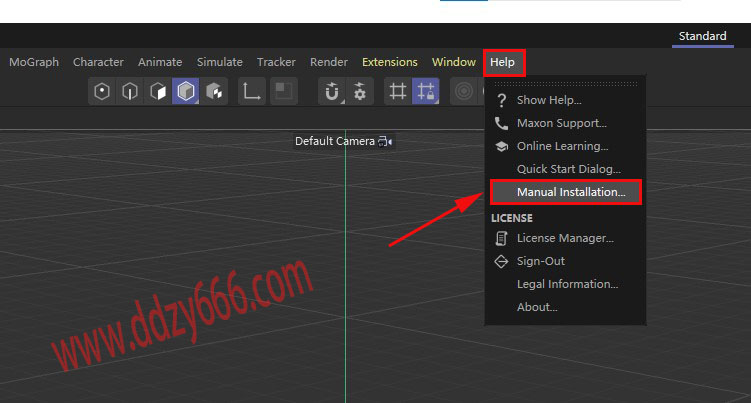This screenshot has height=403, width=751.
Task: Select UV/Texture mode icon
Action: point(214,91)
